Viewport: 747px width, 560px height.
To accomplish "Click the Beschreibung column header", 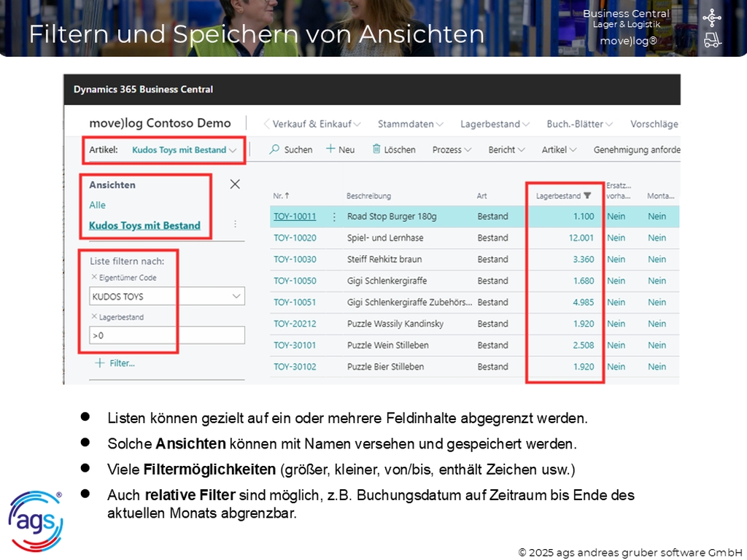I will pos(368,195).
